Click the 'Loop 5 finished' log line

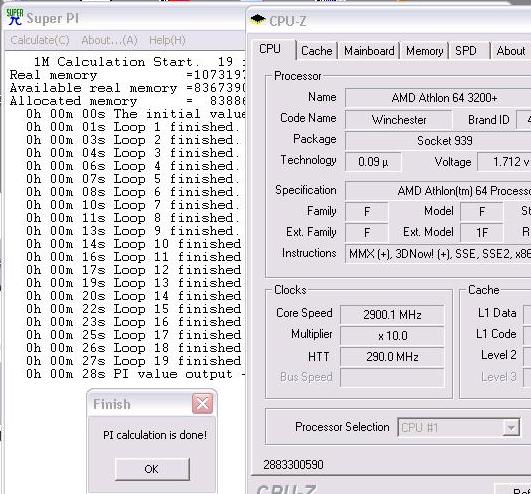pyautogui.click(x=133, y=179)
